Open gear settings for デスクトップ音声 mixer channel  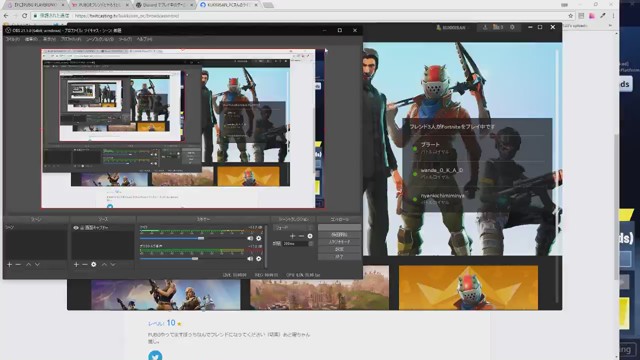[258, 258]
